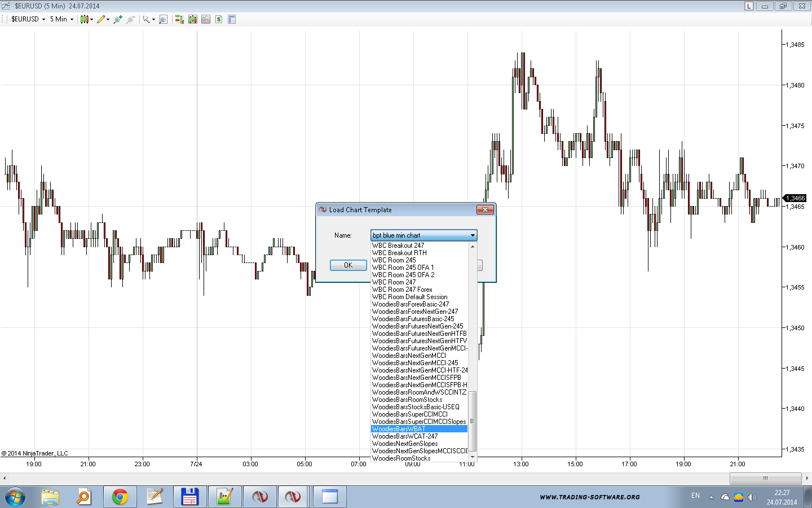Image resolution: width=812 pixels, height=508 pixels.
Task: Select the pencil drawing tools icon
Action: [x=101, y=19]
